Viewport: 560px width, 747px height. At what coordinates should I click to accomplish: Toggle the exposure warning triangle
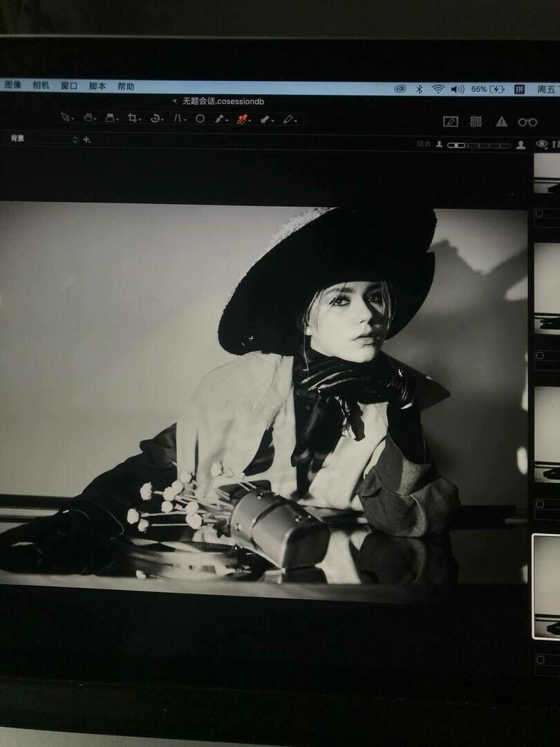[x=501, y=122]
